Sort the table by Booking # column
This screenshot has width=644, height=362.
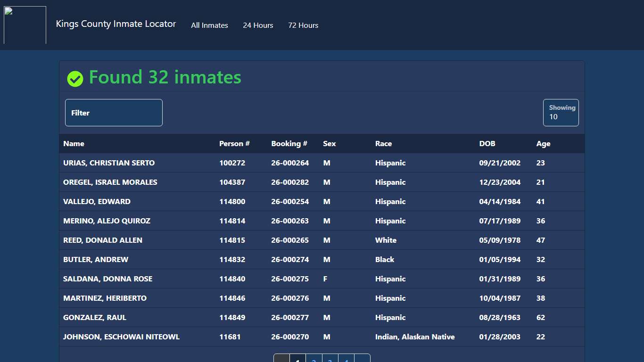click(x=289, y=144)
